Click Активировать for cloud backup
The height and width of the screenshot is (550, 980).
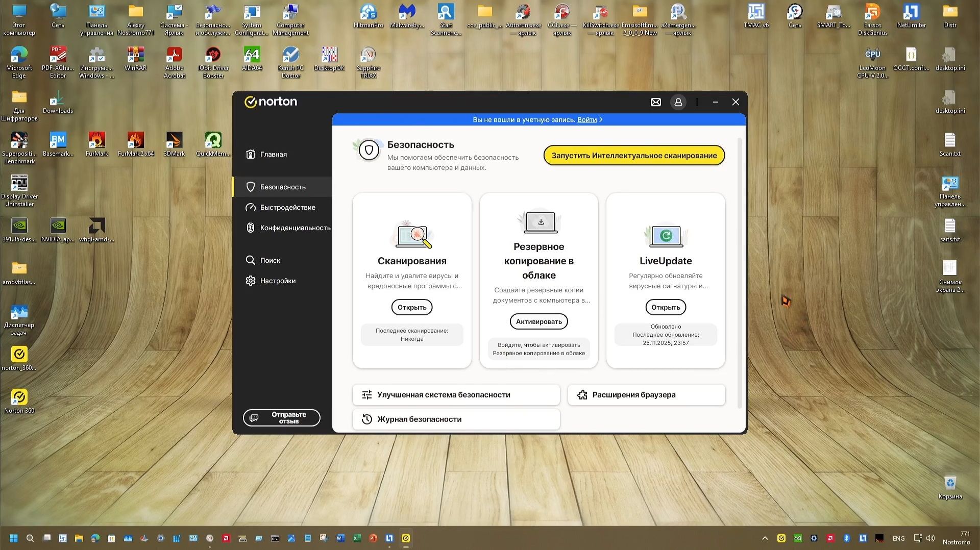538,321
